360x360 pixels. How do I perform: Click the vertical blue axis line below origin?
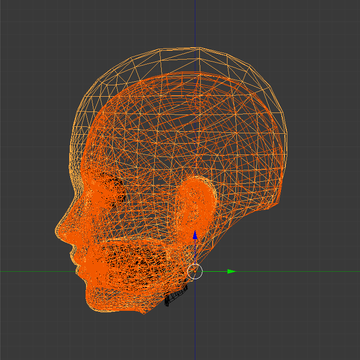coord(195,320)
